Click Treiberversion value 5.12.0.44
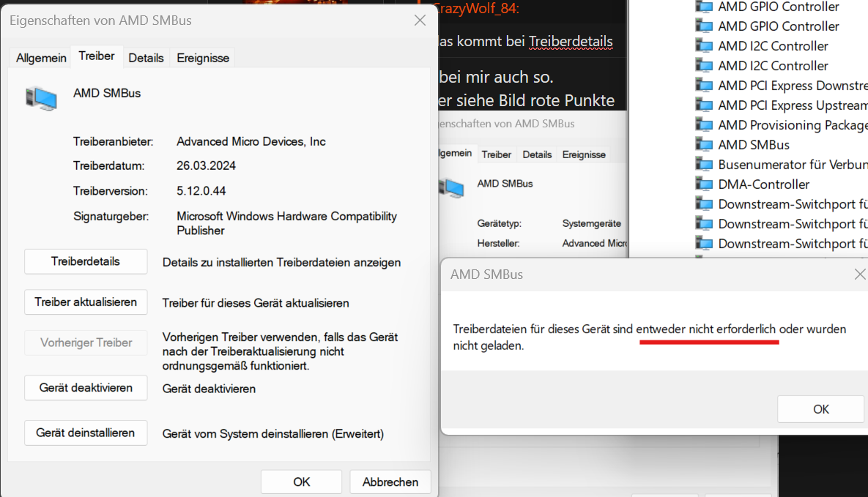Image resolution: width=868 pixels, height=497 pixels. point(201,191)
